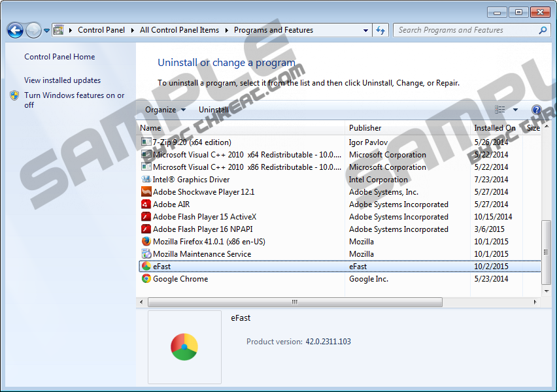This screenshot has width=557, height=392.
Task: Click Google Inc. publisher cell
Action: coord(368,279)
